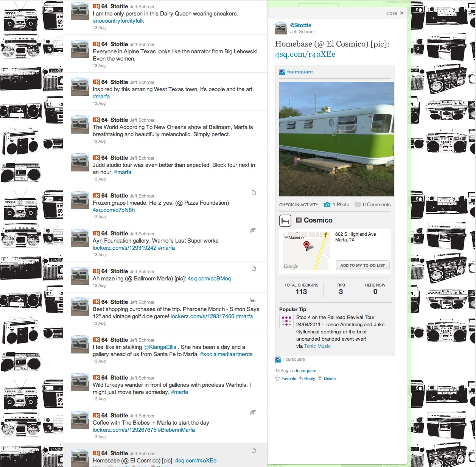Click the avatar on Frozen grape limeade tweet
This screenshot has height=467, width=476.
80,200
